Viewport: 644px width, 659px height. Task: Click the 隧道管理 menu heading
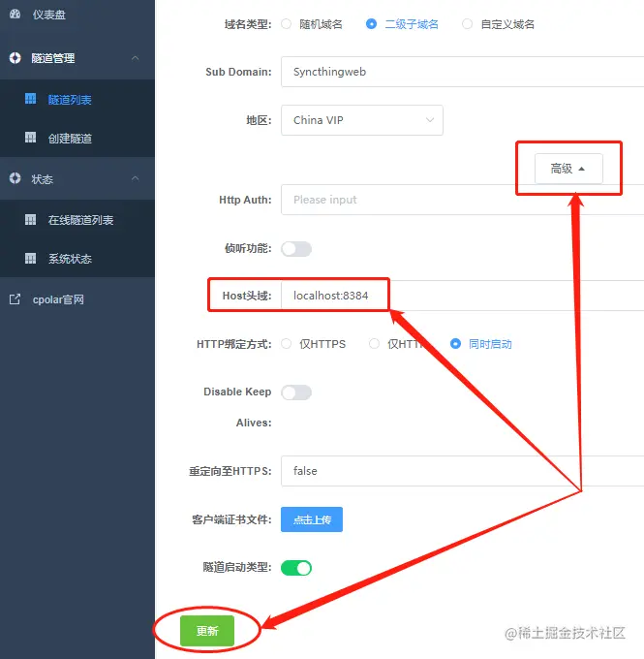tap(53, 58)
